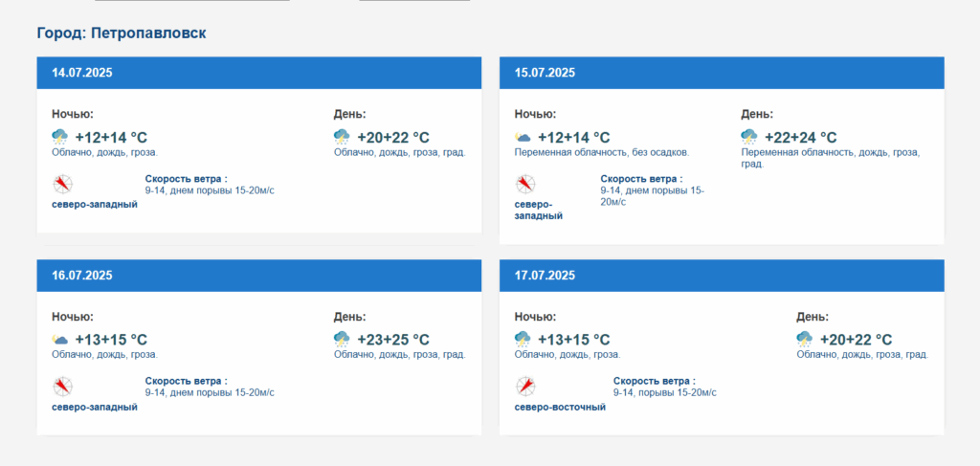This screenshot has width=980, height=466.
Task: Click the Город: Петропавловск heading
Action: tap(122, 33)
